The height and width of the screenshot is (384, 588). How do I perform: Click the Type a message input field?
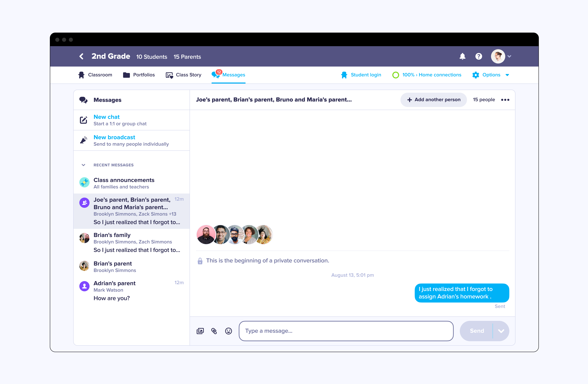(x=346, y=331)
